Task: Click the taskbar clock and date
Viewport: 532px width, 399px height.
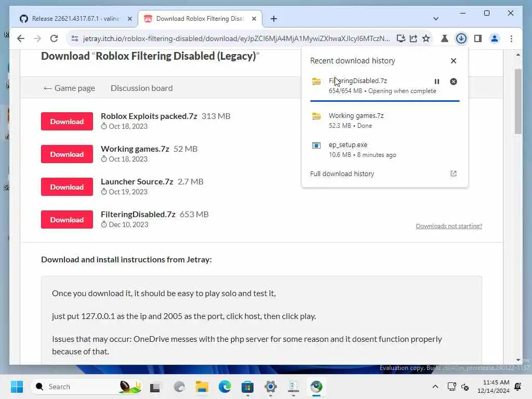Action: pos(494,387)
